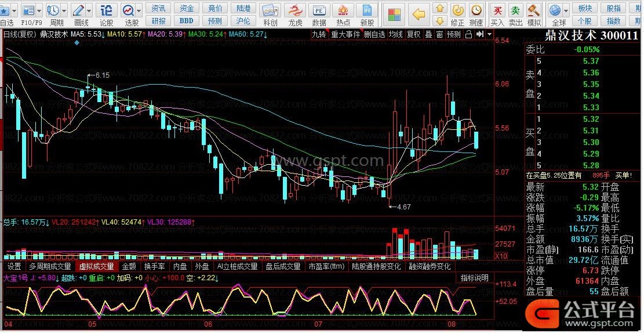This screenshot has width=644, height=333.
Task: Switch to the 陆股通持股变化 tab
Action: click(x=376, y=266)
